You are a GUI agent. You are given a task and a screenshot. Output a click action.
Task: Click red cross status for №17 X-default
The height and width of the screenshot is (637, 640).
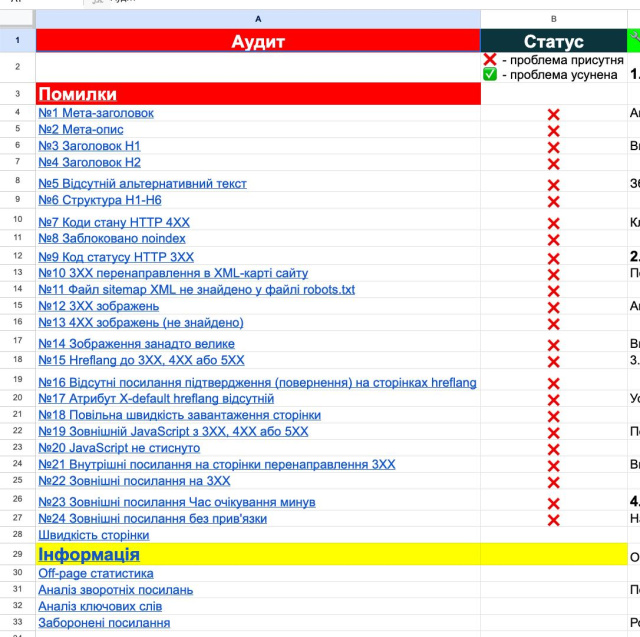[553, 400]
